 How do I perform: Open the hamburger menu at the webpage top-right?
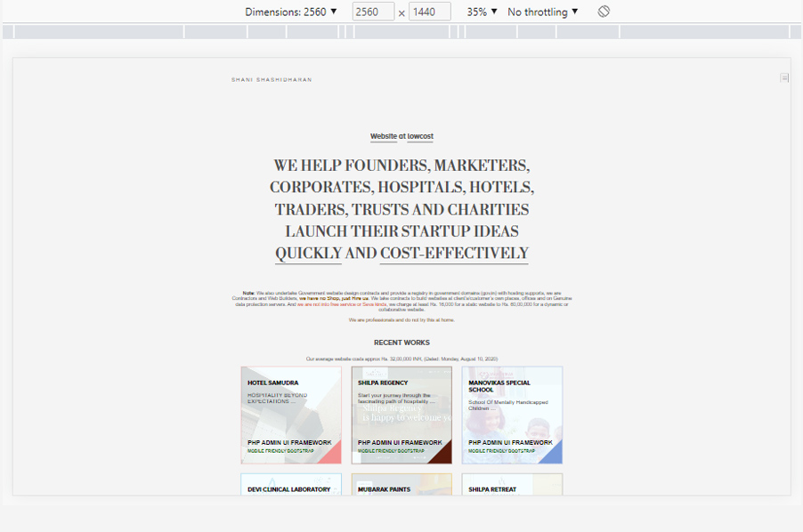(784, 77)
